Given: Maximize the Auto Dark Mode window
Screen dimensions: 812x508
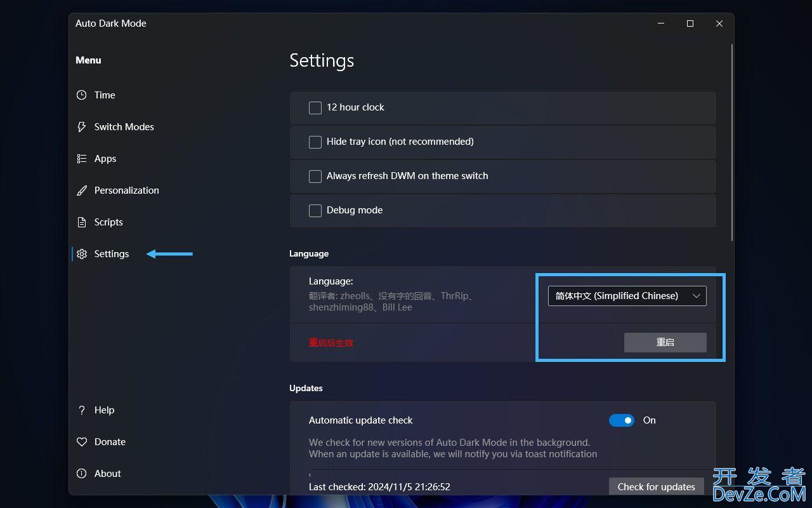Looking at the screenshot, I should coord(690,23).
